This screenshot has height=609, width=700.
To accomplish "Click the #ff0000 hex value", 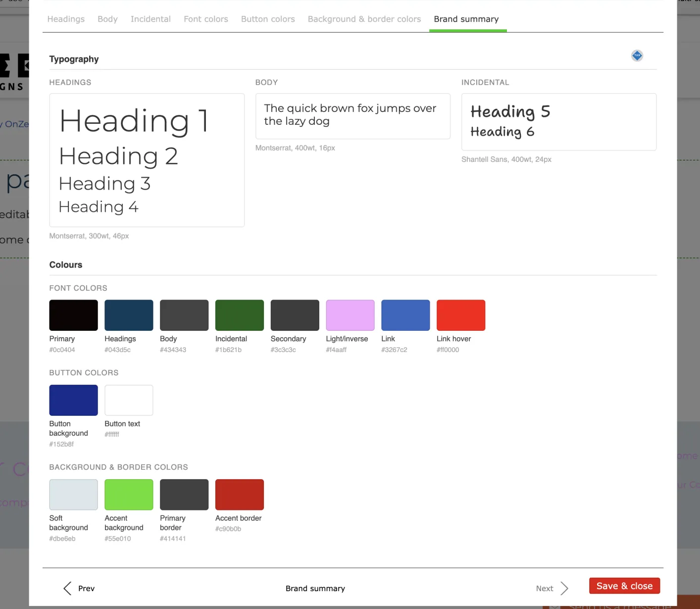I will pos(448,350).
